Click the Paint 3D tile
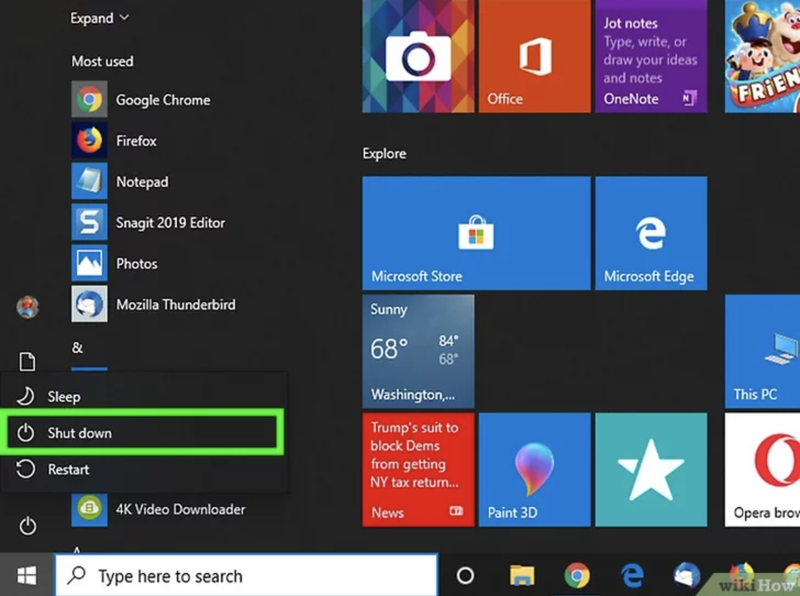 click(533, 471)
